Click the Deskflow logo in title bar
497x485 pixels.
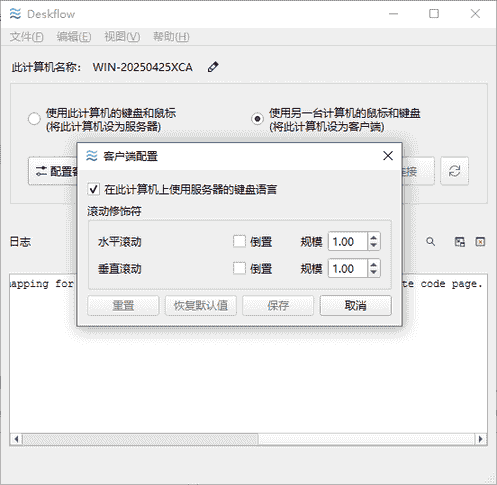tap(15, 14)
